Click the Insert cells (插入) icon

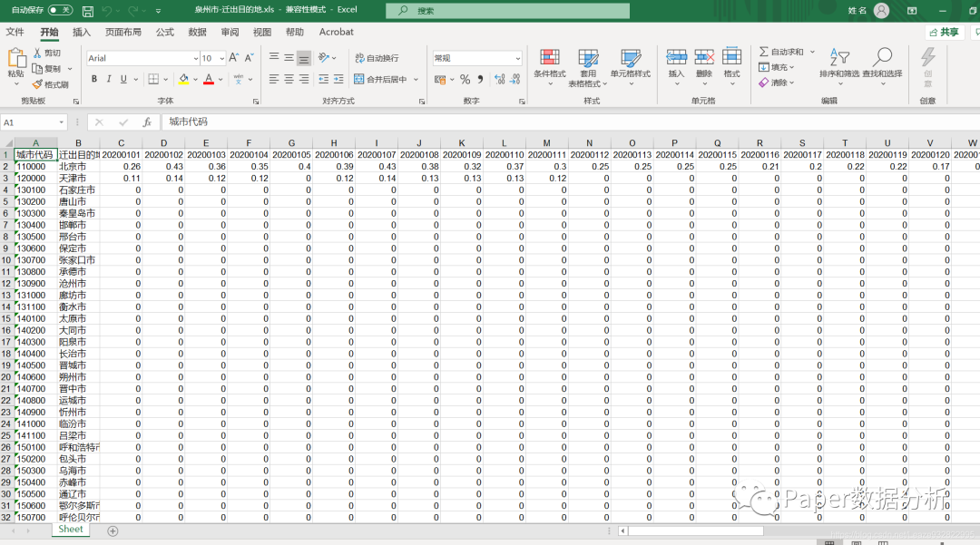[676, 57]
